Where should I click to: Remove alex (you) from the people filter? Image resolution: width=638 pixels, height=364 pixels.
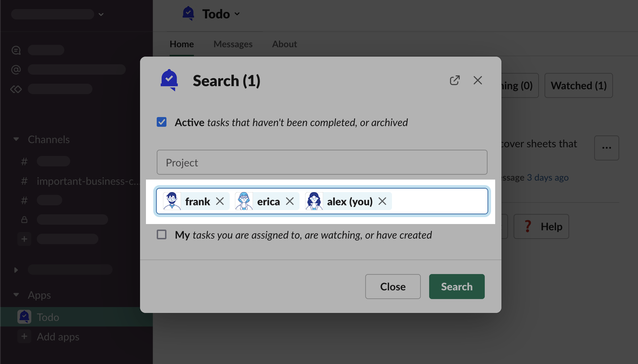[382, 201]
